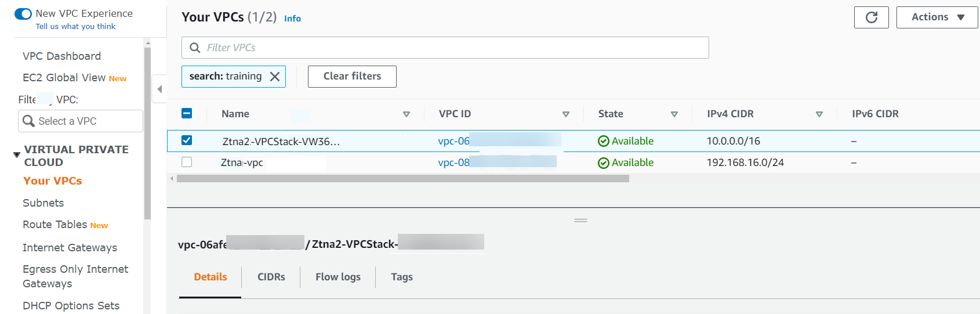Sort by Name column arrow icon
980x314 pixels.
coord(406,114)
